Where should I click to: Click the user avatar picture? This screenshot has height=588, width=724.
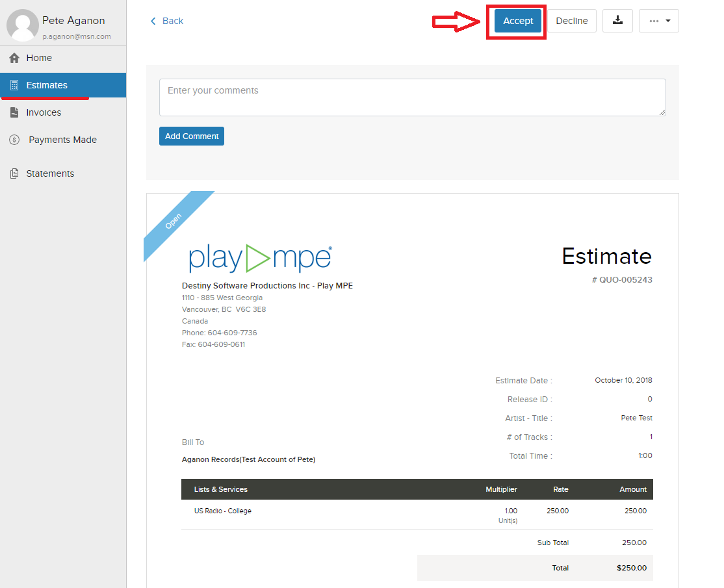click(x=23, y=25)
